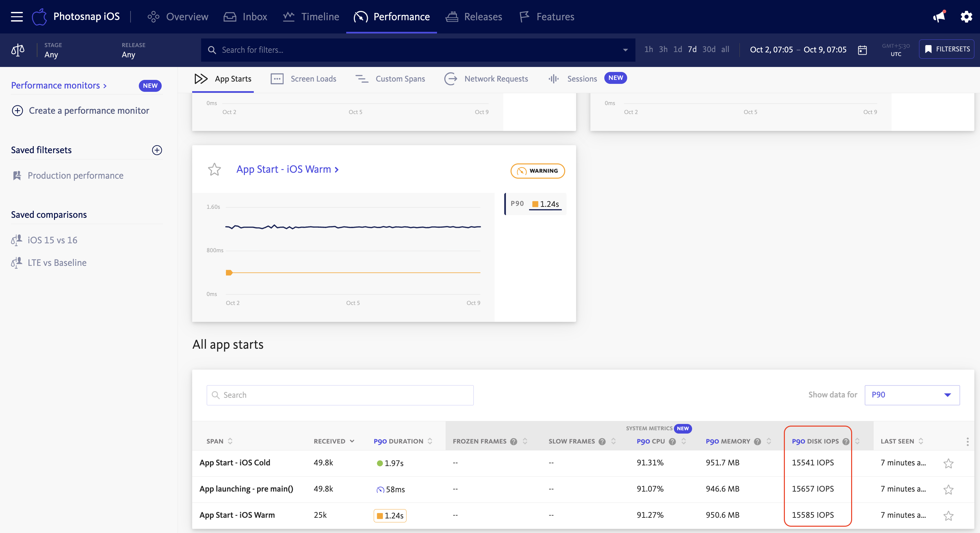Favorite the App Start - iOS Cold row
This screenshot has height=533, width=980.
[x=949, y=463]
